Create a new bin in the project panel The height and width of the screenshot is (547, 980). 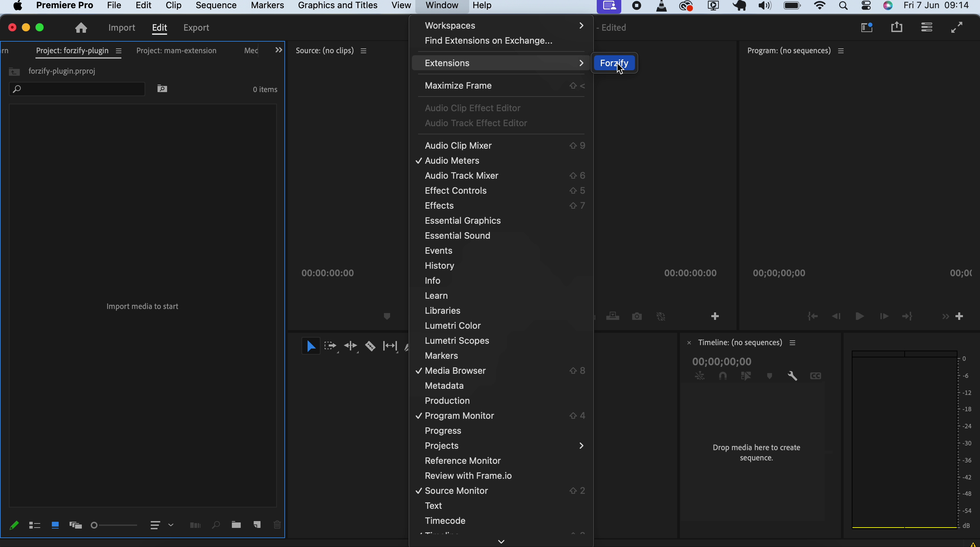(236, 525)
